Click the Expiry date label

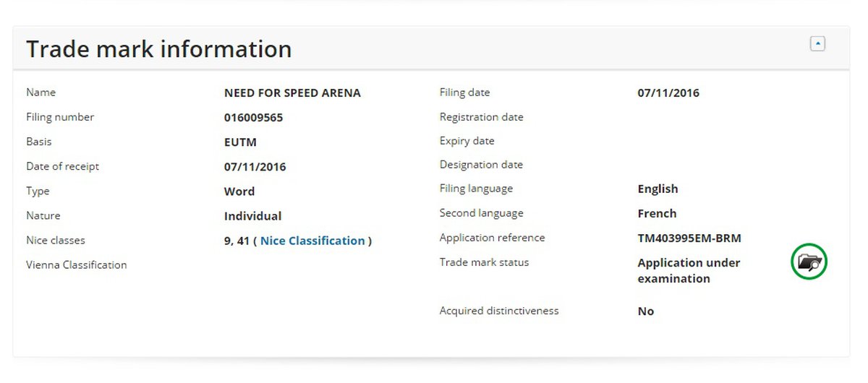point(467,141)
